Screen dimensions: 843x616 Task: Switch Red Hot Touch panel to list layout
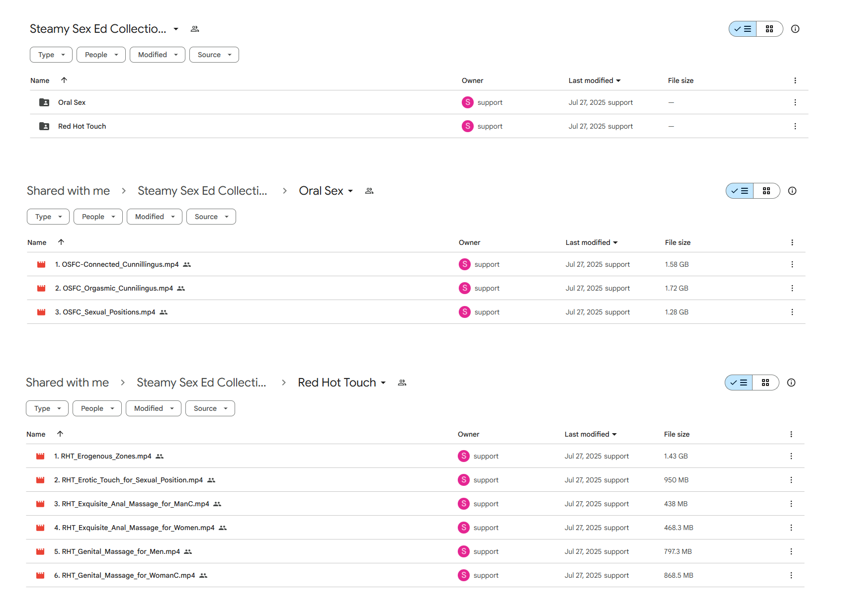[x=739, y=383]
